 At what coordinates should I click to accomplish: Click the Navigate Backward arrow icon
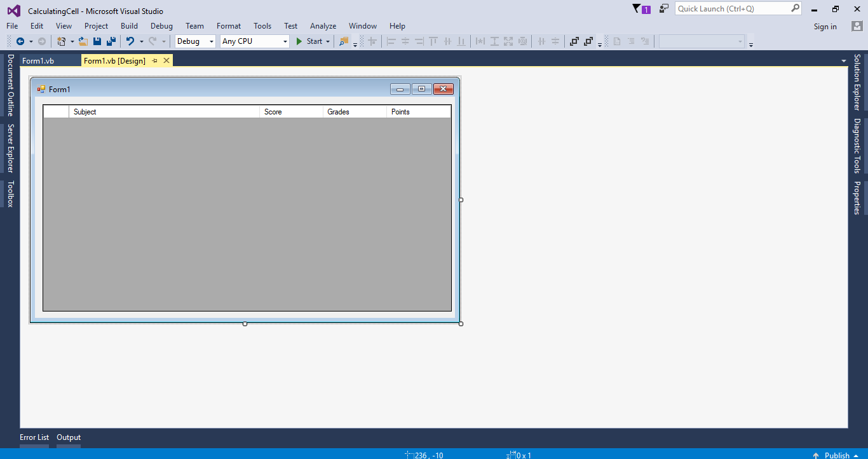pyautogui.click(x=20, y=41)
